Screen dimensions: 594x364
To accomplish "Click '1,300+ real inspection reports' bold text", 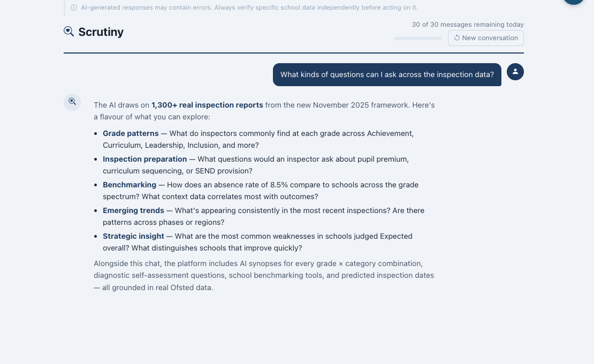I will pos(207,105).
